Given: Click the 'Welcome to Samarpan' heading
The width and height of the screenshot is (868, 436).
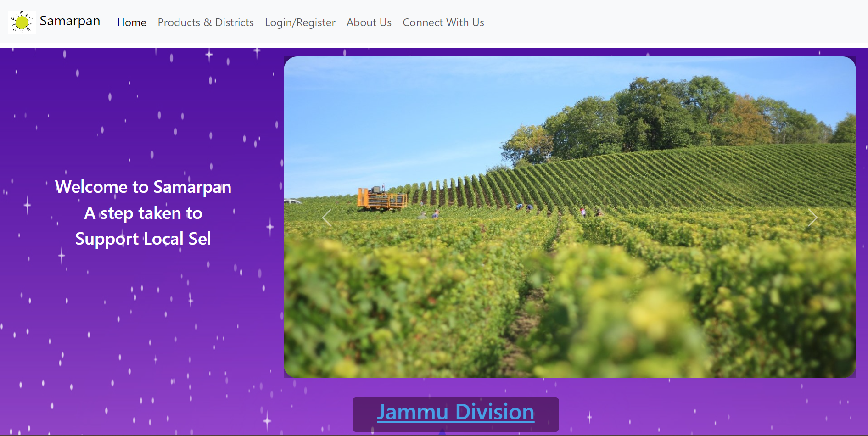Looking at the screenshot, I should [x=143, y=187].
